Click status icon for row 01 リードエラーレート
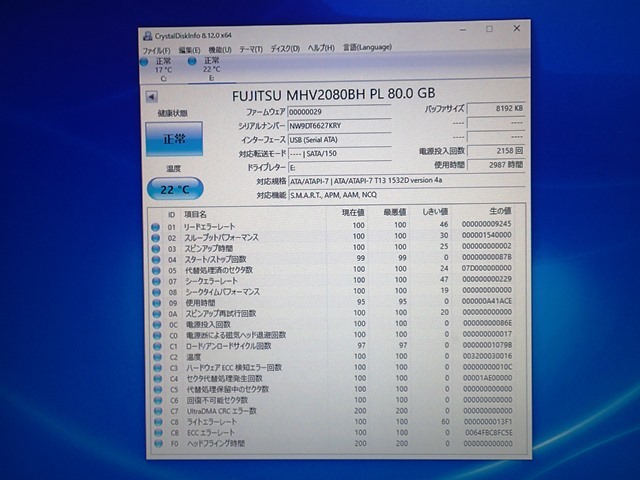Image resolution: width=640 pixels, height=480 pixels. (155, 227)
